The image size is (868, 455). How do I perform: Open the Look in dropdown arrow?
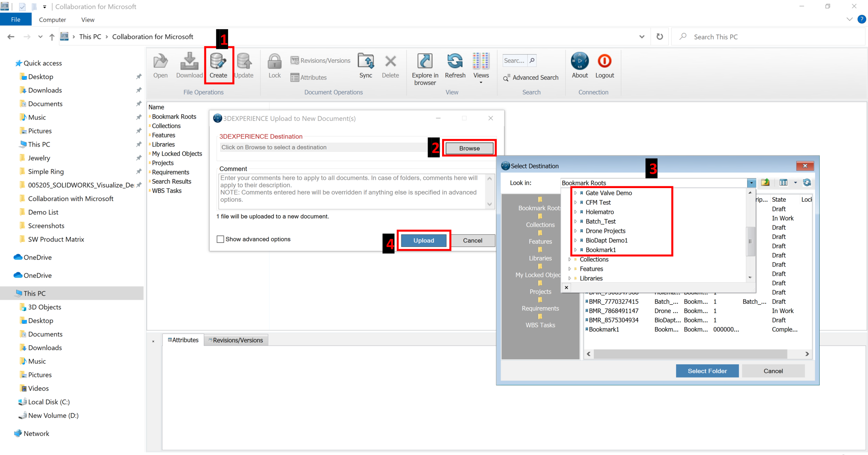(751, 183)
